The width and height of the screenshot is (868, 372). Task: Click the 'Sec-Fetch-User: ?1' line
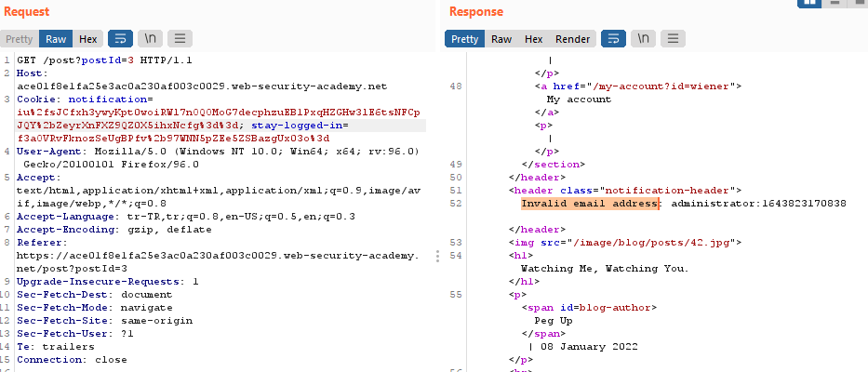pos(75,333)
